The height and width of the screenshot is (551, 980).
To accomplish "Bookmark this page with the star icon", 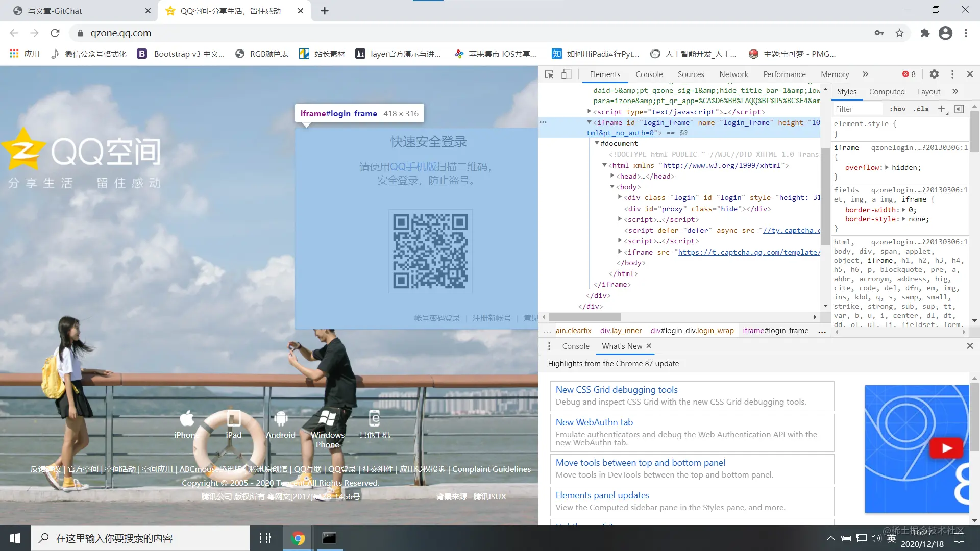I will (x=899, y=33).
